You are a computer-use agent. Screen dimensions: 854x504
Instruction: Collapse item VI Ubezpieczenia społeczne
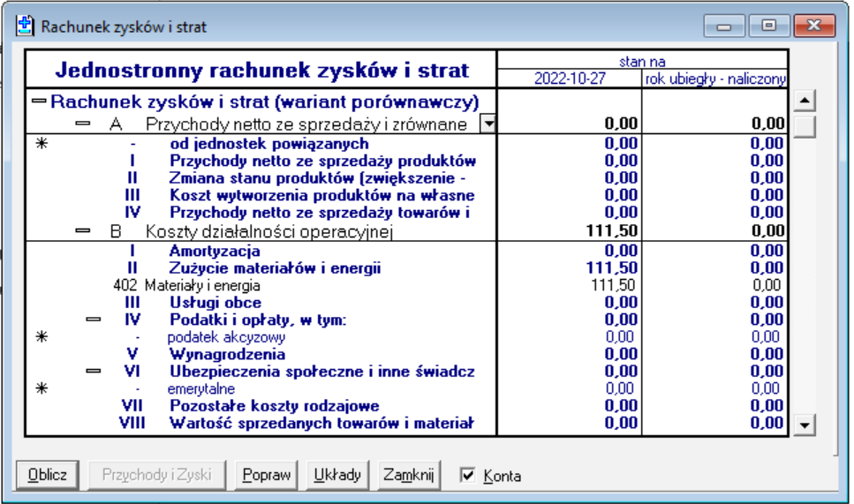94,372
